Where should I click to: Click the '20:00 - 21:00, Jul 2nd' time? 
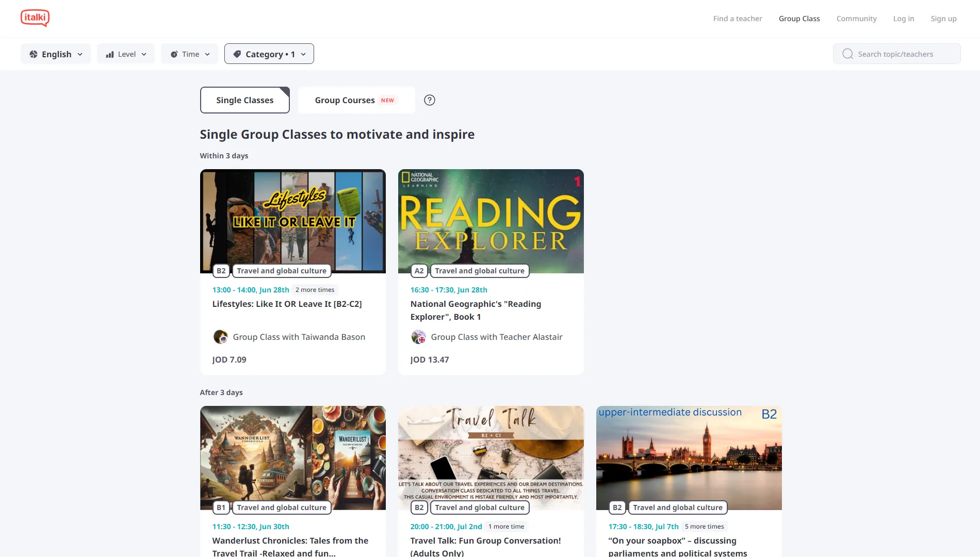(x=446, y=527)
